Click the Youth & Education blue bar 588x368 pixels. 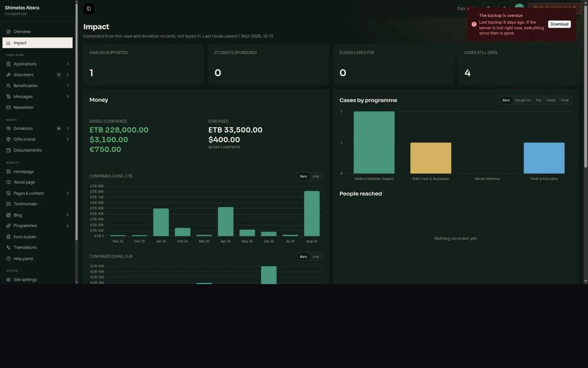(544, 158)
